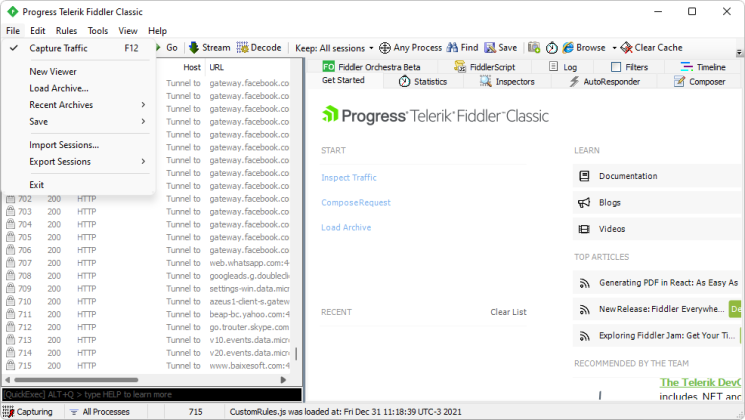Select session row 712 go.trouter.skype.com

pyautogui.click(x=148, y=327)
